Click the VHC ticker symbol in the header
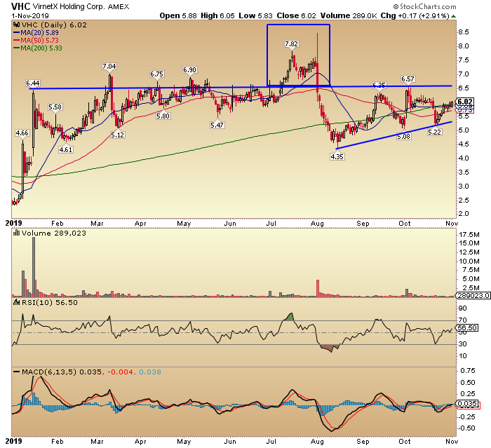Viewport: 491px width, 448px height. (x=20, y=6)
